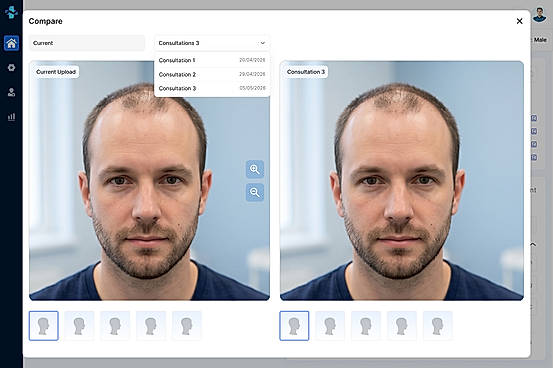The height and width of the screenshot is (368, 553).
Task: Zoom out with the magnifier minus icon
Action: coord(255,192)
